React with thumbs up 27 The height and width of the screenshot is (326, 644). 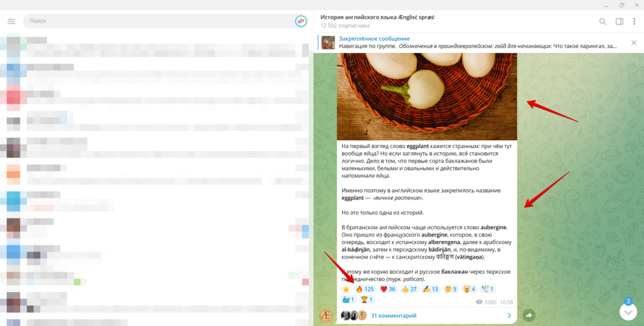point(409,289)
